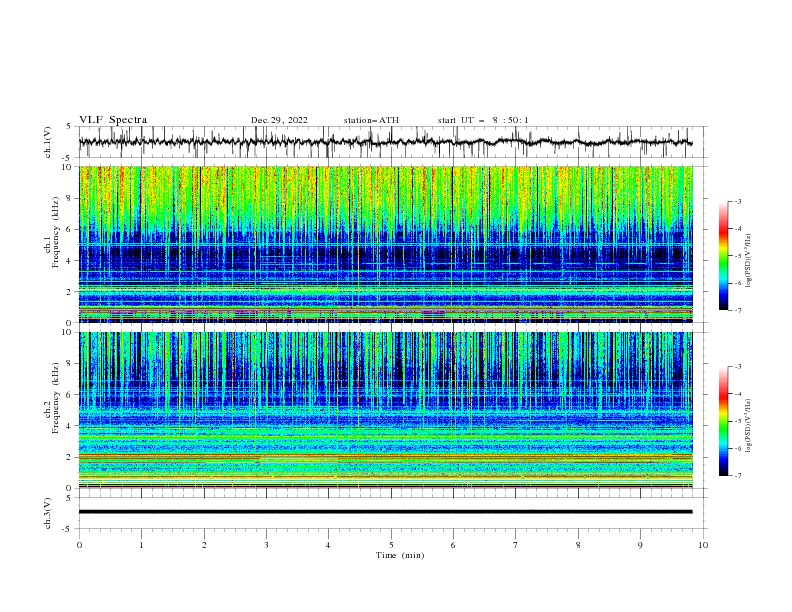This screenshot has width=792, height=612.
Task: Click the "Time (min)" axis title
Action: (x=400, y=555)
